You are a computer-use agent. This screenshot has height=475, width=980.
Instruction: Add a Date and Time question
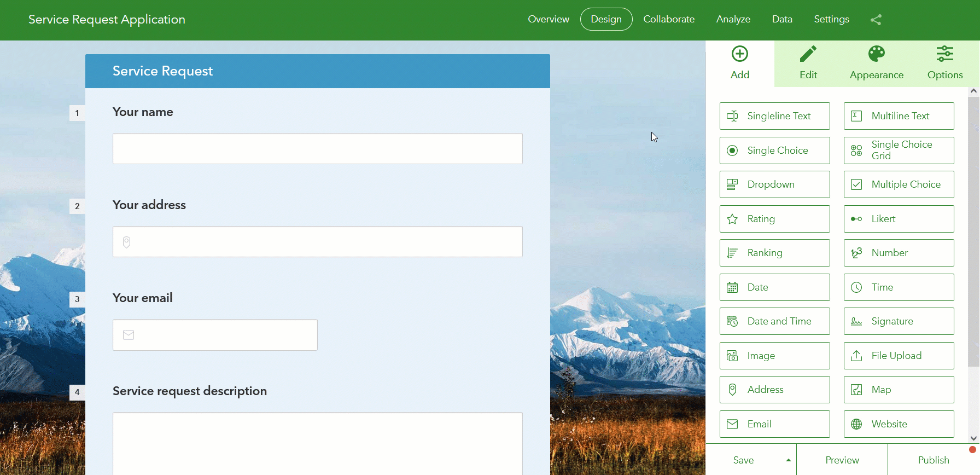(775, 321)
